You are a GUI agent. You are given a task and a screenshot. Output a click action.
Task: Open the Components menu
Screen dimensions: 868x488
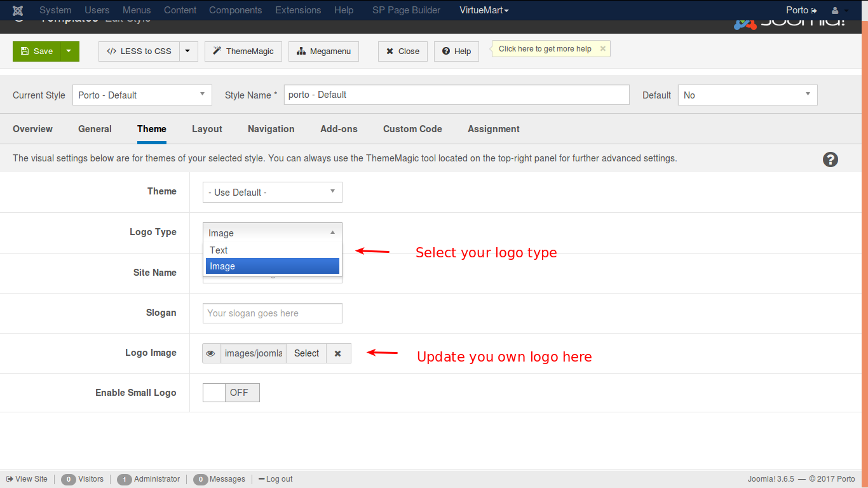tap(236, 10)
